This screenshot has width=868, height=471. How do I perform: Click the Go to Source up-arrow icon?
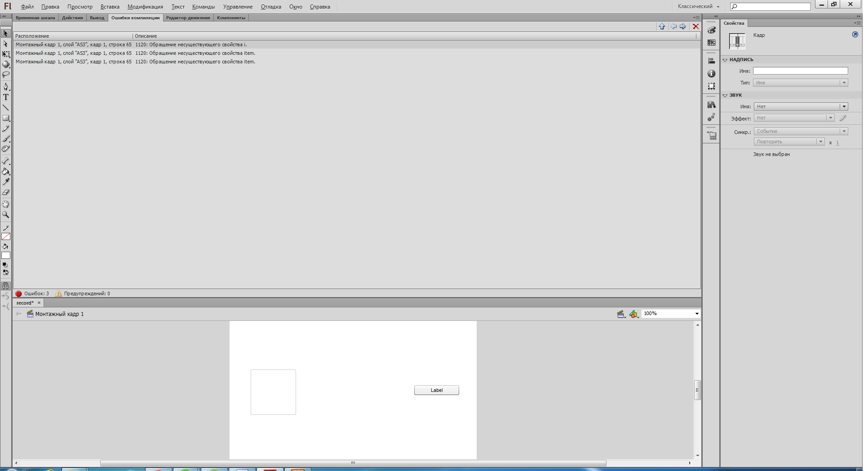pos(662,27)
